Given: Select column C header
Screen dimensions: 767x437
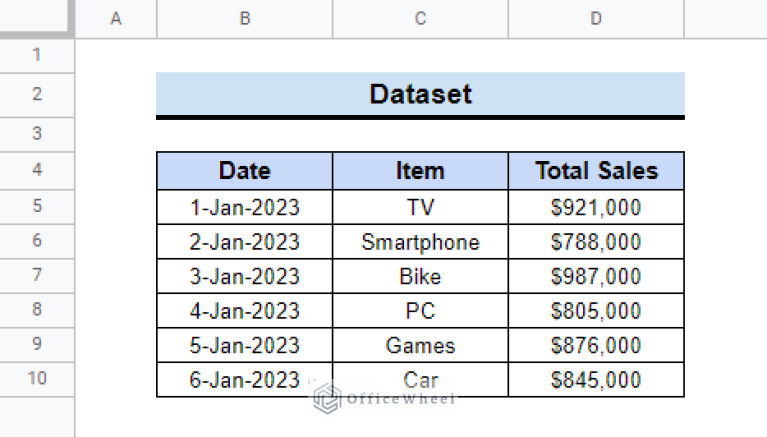Looking at the screenshot, I should 420,19.
